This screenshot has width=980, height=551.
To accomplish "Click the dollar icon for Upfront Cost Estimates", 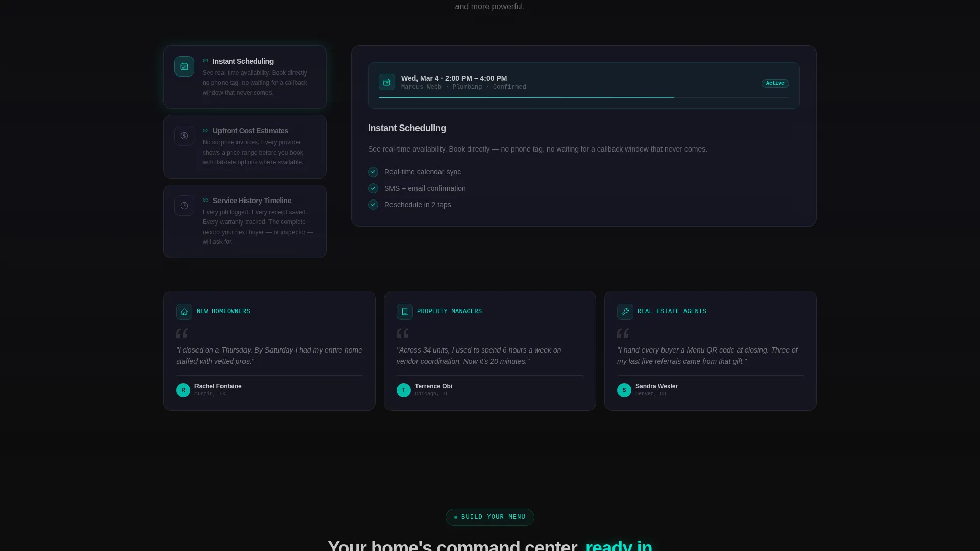I will click(x=184, y=136).
